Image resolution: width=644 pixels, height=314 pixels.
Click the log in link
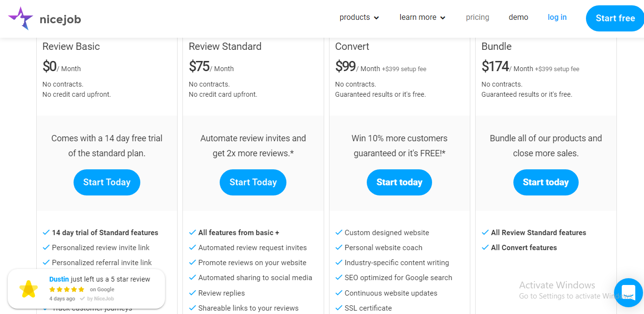pyautogui.click(x=557, y=17)
